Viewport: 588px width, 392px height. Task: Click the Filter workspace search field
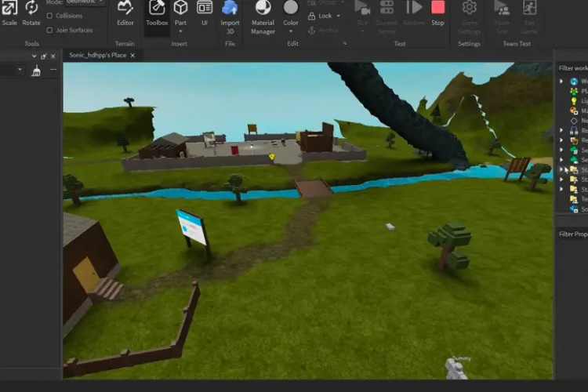click(x=573, y=68)
